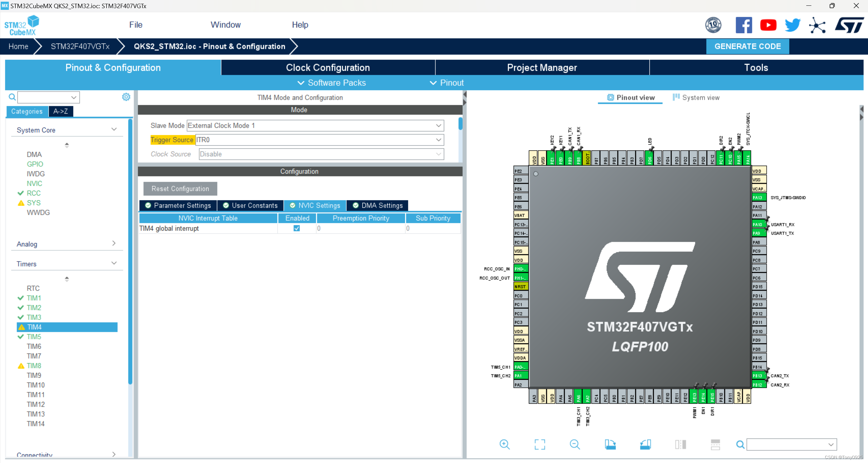Viewport: 868px width, 463px height.
Task: Click the rotate pinout clockwise icon
Action: pyautogui.click(x=610, y=444)
